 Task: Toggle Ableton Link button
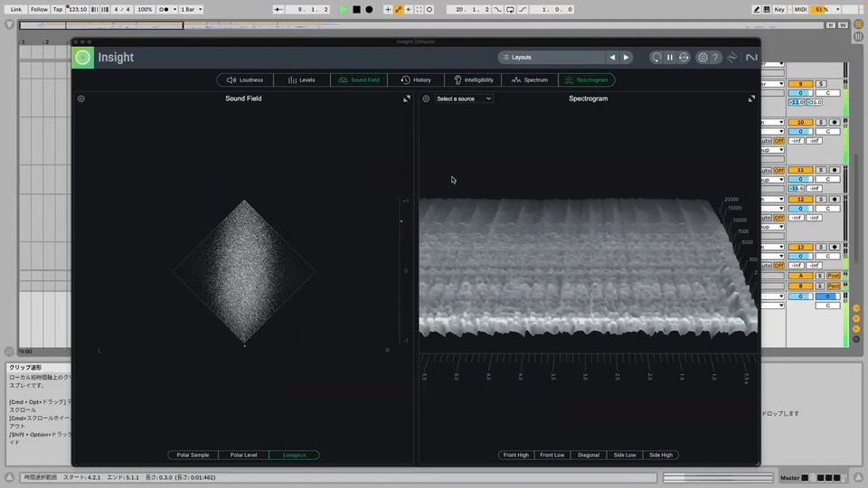click(x=16, y=9)
